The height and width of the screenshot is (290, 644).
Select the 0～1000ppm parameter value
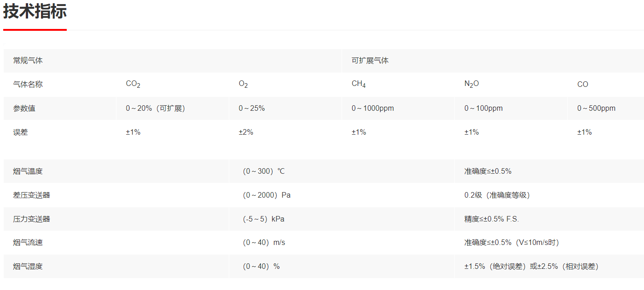[373, 108]
